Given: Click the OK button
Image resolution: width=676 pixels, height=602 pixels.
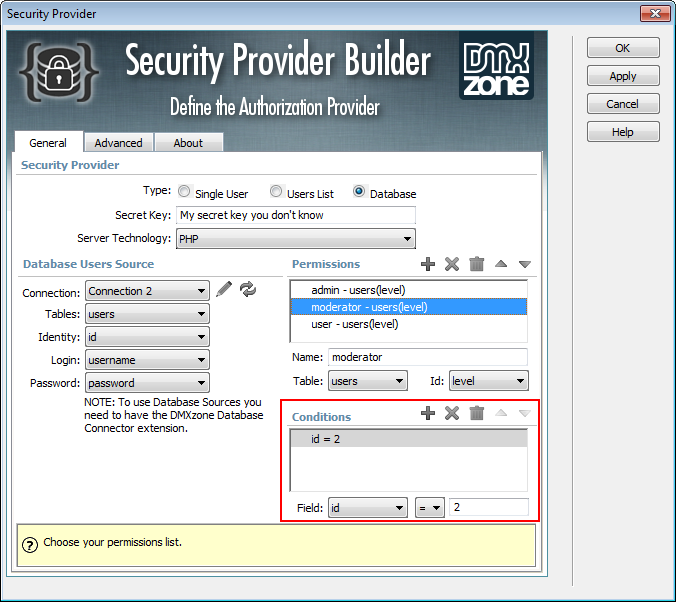Looking at the screenshot, I should 623,48.
